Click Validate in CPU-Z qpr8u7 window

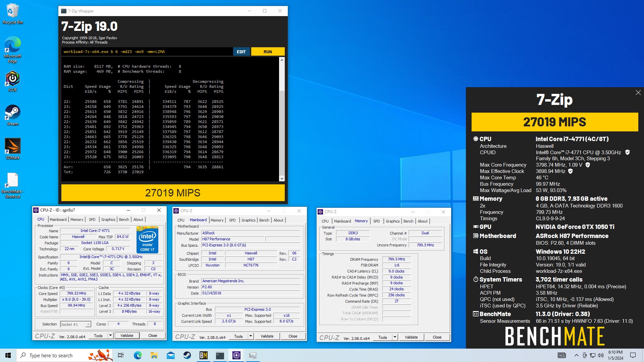127,336
